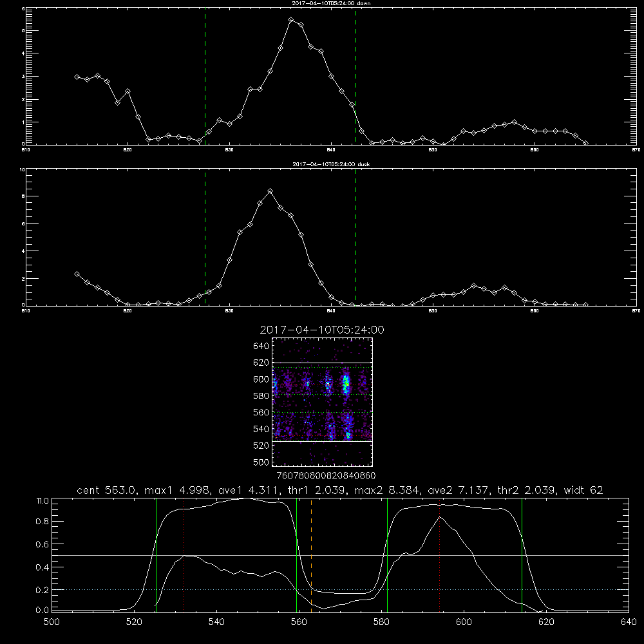This screenshot has height=644, width=644.
Task: Click 'cent 563.0' in the stats header
Action: coord(106,490)
